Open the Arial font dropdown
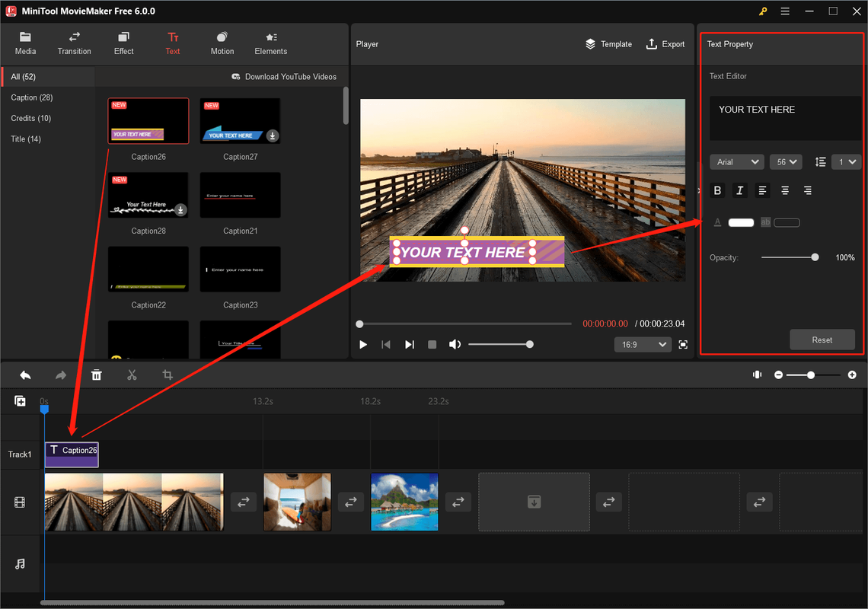The width and height of the screenshot is (868, 609). [737, 161]
